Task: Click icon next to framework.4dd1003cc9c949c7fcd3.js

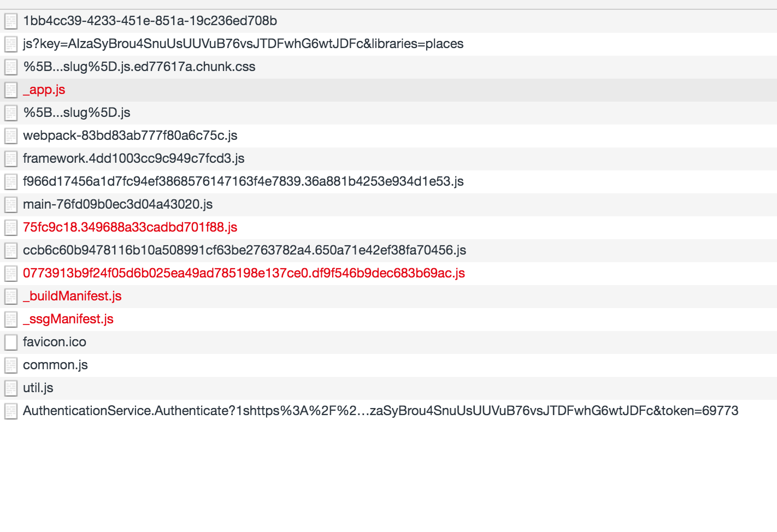Action: click(11, 159)
